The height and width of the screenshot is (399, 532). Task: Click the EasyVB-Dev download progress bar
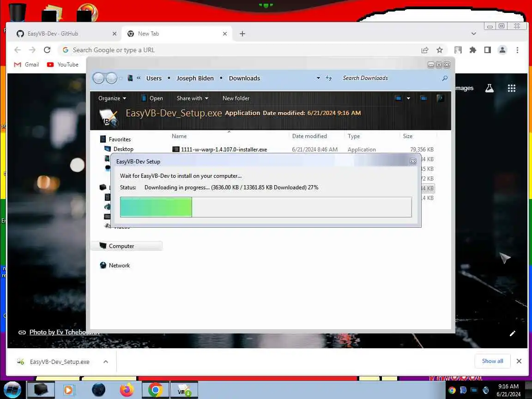266,207
